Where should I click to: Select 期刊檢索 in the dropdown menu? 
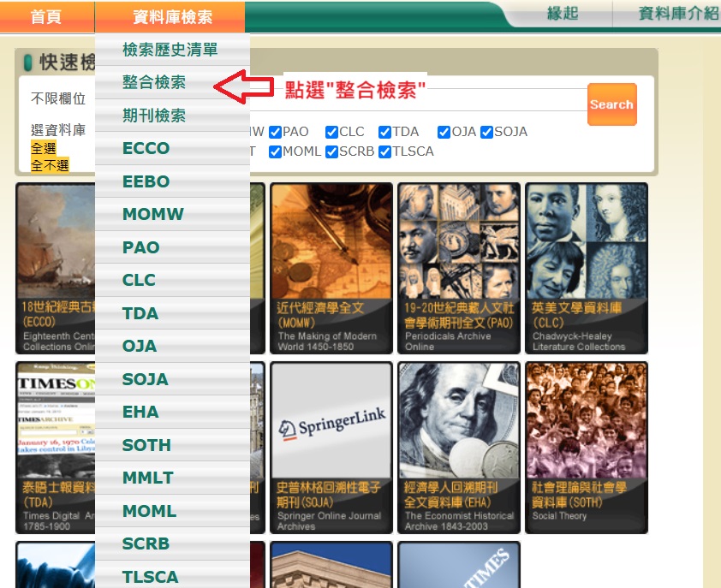coord(172,116)
